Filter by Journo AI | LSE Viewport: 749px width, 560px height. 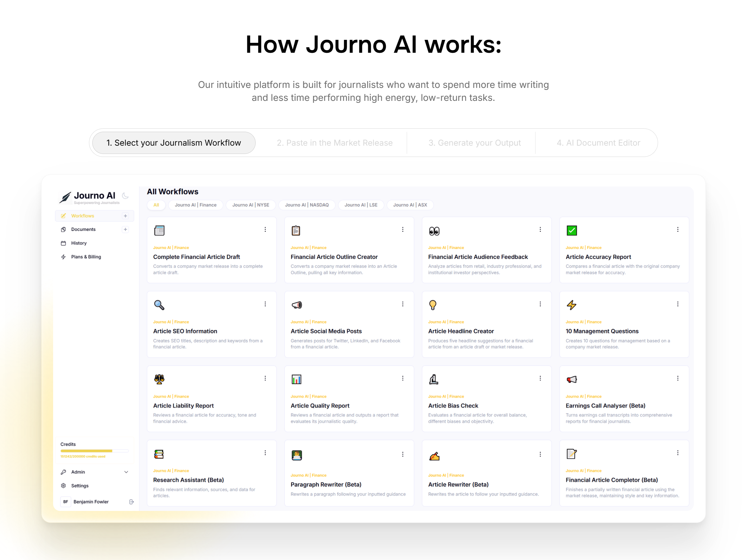tap(361, 205)
